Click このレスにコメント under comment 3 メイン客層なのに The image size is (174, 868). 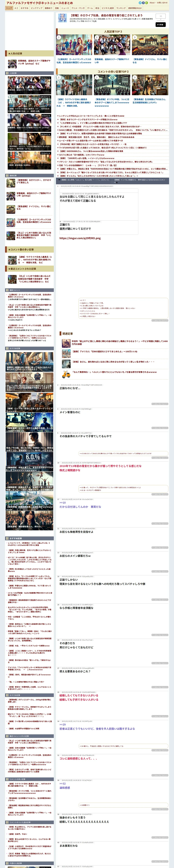(x=159, y=428)
